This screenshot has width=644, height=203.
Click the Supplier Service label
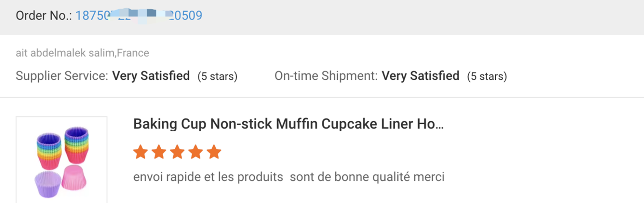pyautogui.click(x=62, y=76)
